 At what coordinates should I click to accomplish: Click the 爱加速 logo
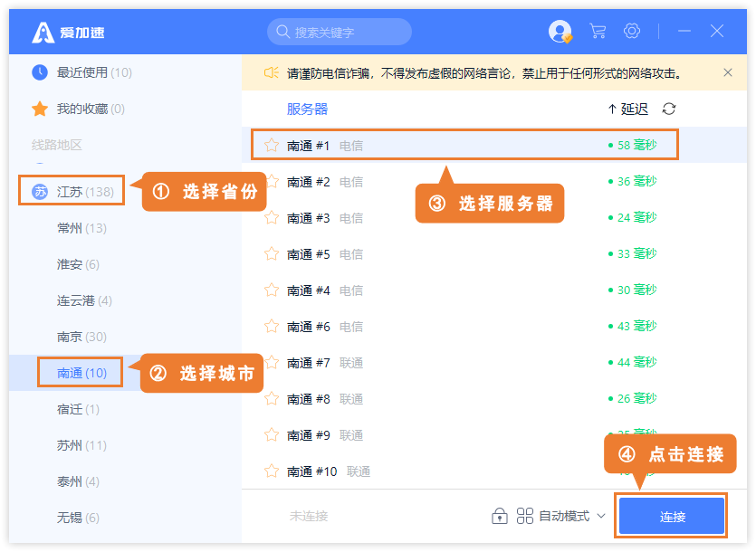coord(68,33)
